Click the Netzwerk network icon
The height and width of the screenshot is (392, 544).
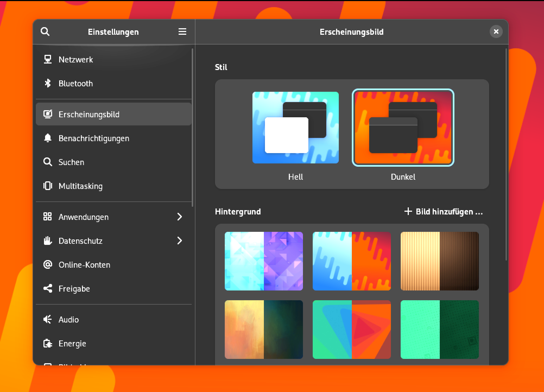coord(48,59)
